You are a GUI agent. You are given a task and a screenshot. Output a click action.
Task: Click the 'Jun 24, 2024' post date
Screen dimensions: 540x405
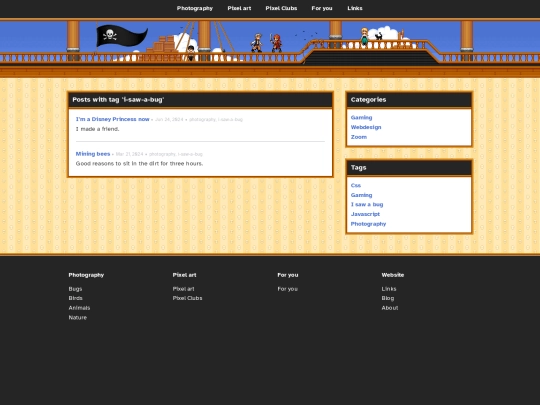[x=169, y=120]
